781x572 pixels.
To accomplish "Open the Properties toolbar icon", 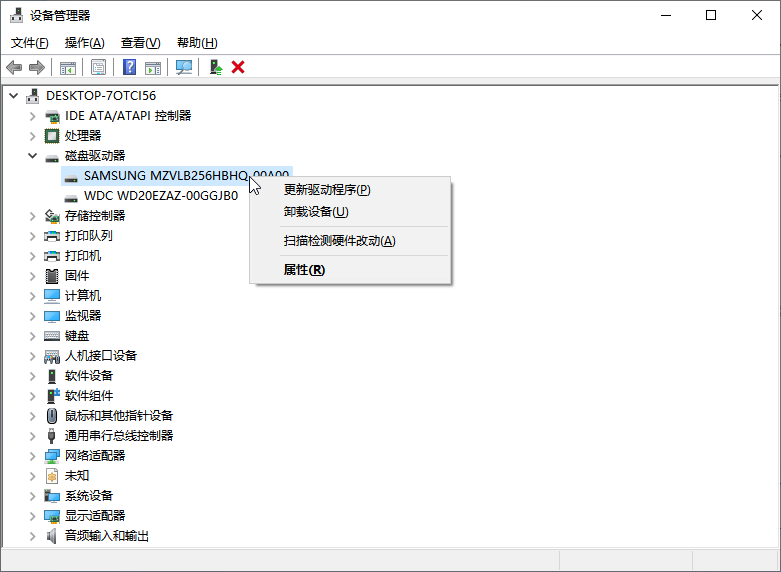I will point(99,67).
